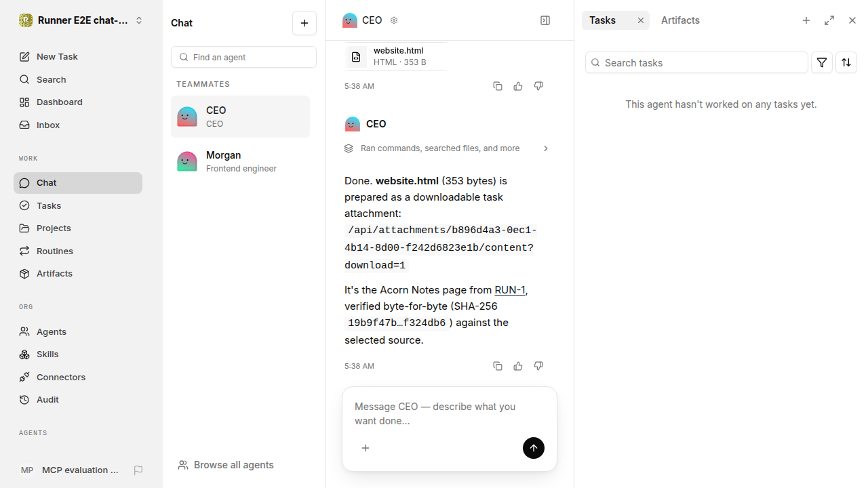
Task: Open Search in the sidebar
Action: point(78,79)
